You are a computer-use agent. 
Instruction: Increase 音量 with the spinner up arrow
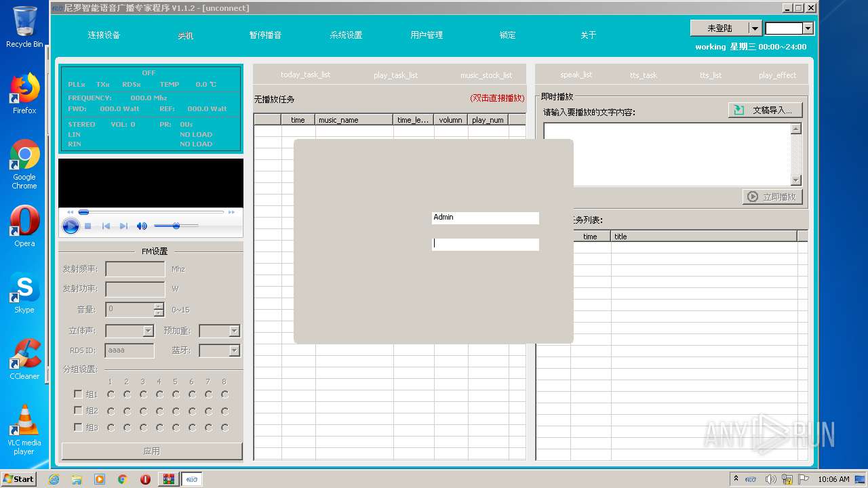click(x=159, y=306)
